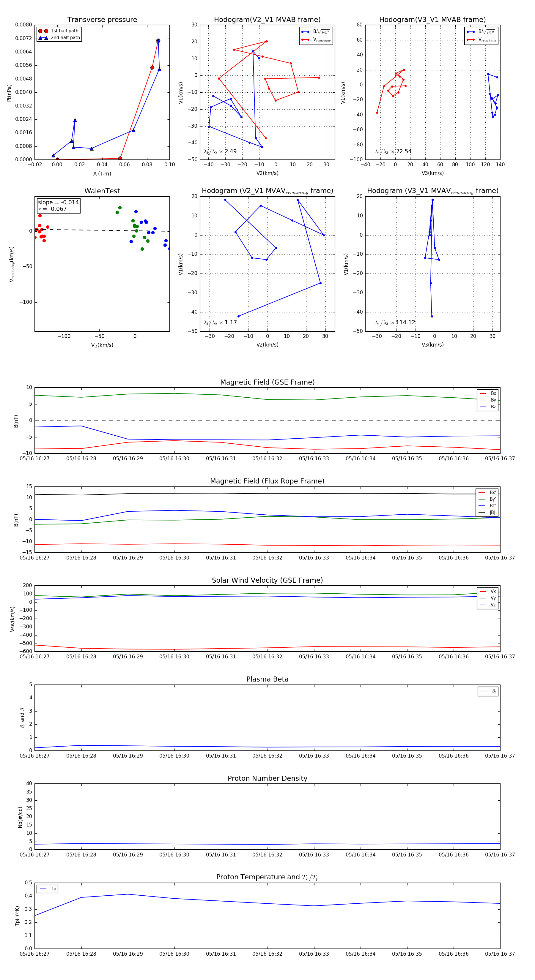Click tick "05/16 16:35" under Proton Temperature plot
The width and height of the screenshot is (535, 980).
tap(407, 954)
